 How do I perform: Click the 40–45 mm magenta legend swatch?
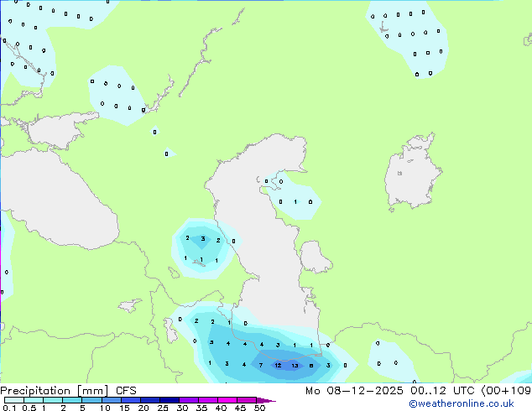(x=227, y=400)
